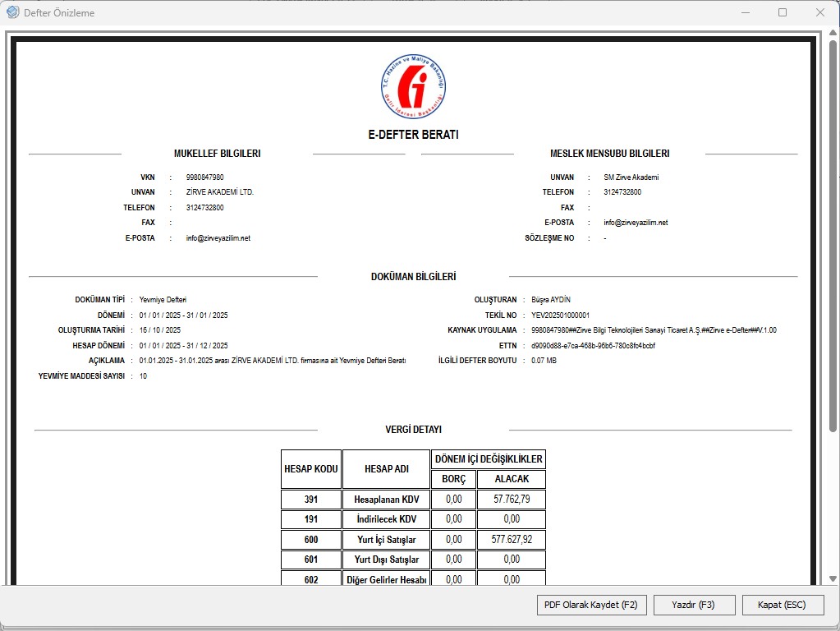Image resolution: width=840 pixels, height=631 pixels.
Task: Click the KAYNAK UYGULAMA value
Action: click(654, 329)
